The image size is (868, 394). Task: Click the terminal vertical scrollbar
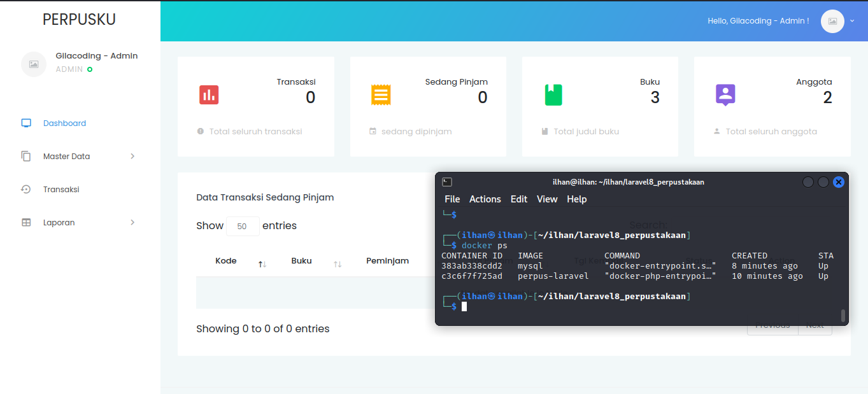(x=843, y=315)
